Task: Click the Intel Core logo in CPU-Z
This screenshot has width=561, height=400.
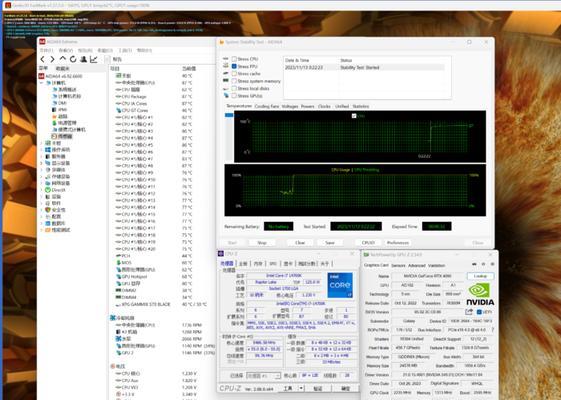Action: [x=340, y=285]
